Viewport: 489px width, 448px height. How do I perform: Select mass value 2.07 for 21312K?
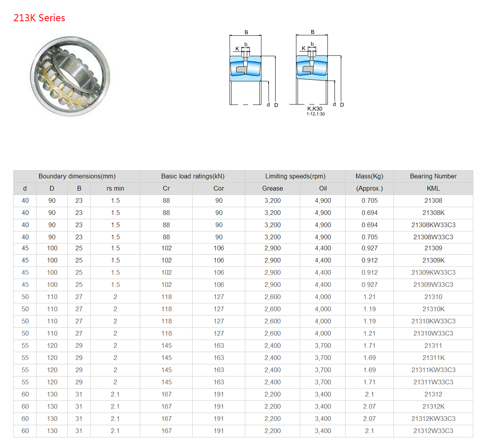coord(370,407)
